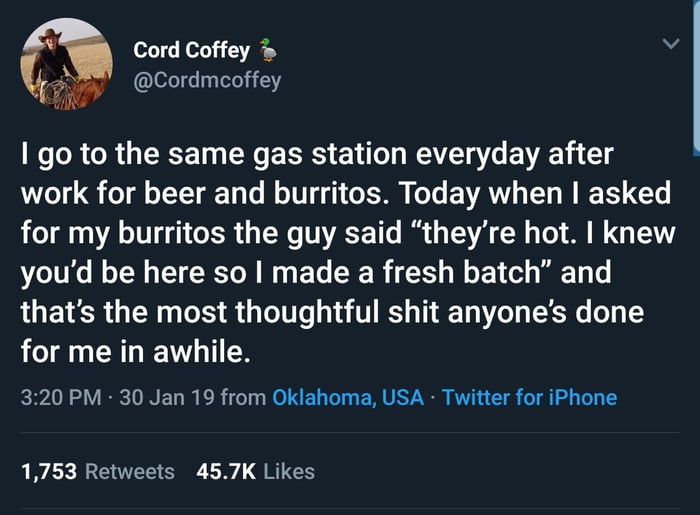
Task: Click the 30 Jan 19 date
Action: 165,398
